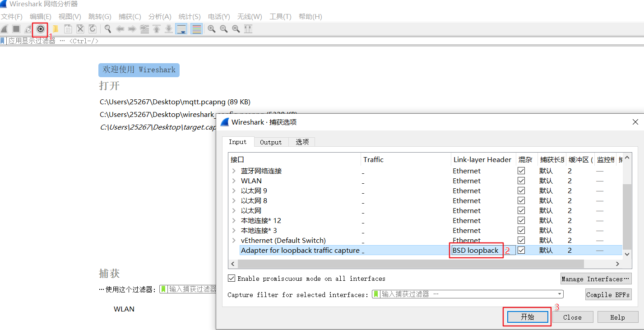Image resolution: width=644 pixels, height=330 pixels.
Task: Open capture options via the gear icon
Action: coord(40,29)
